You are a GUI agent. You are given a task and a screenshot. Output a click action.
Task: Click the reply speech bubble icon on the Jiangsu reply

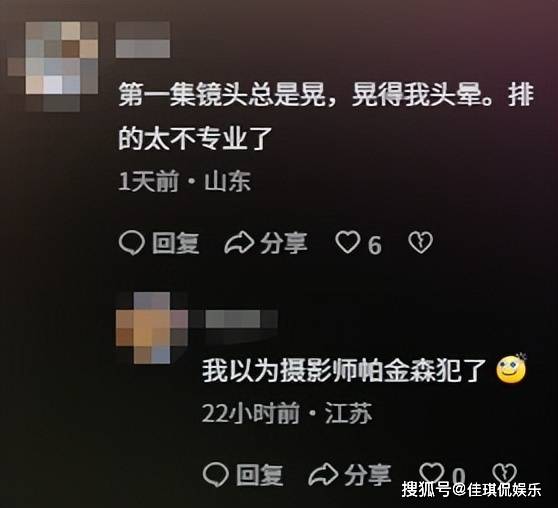tap(216, 475)
